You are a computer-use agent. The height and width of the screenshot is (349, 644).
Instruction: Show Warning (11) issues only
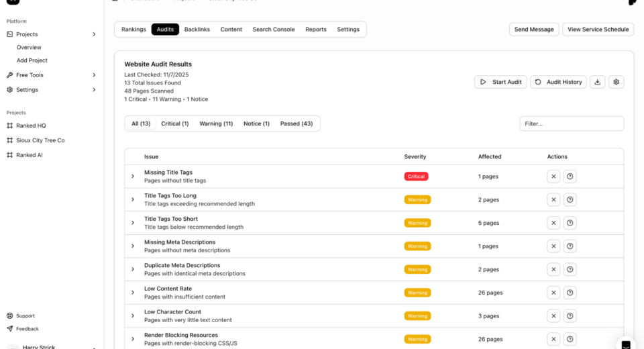click(216, 123)
